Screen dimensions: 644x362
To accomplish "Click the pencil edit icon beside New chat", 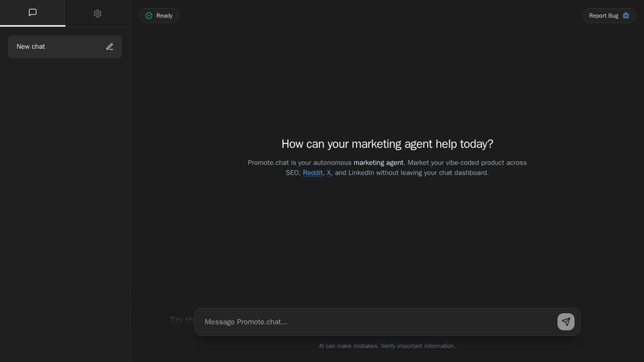I will tap(109, 47).
